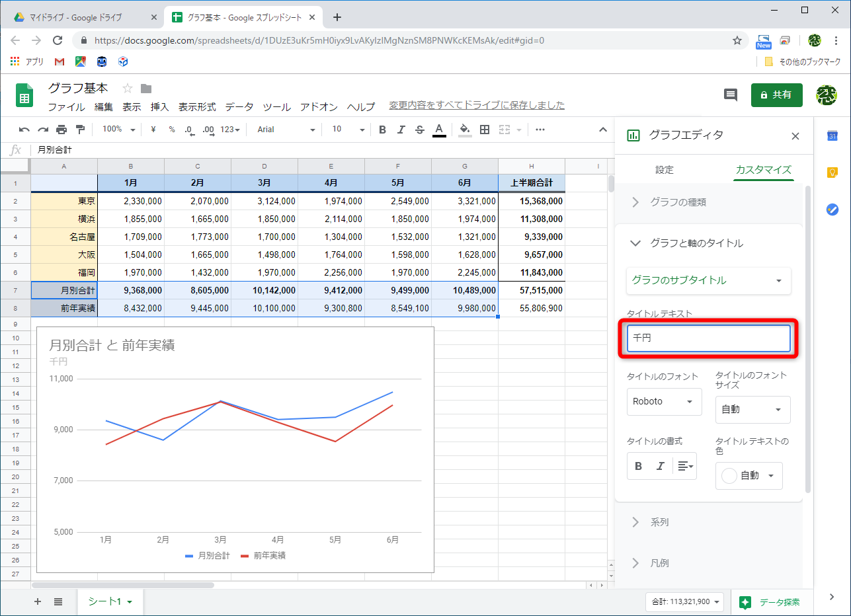Open the title alignment dropdown
The width and height of the screenshot is (851, 616).
[x=686, y=466]
